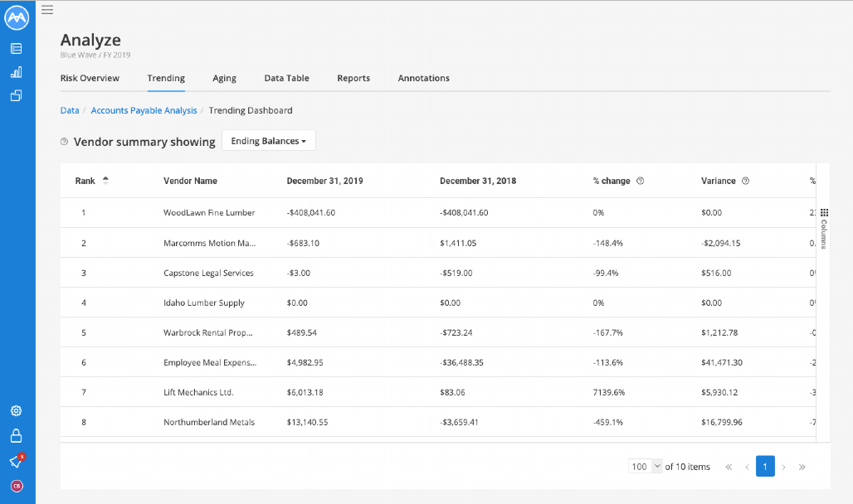Click help icon next to Variance

[x=745, y=181]
